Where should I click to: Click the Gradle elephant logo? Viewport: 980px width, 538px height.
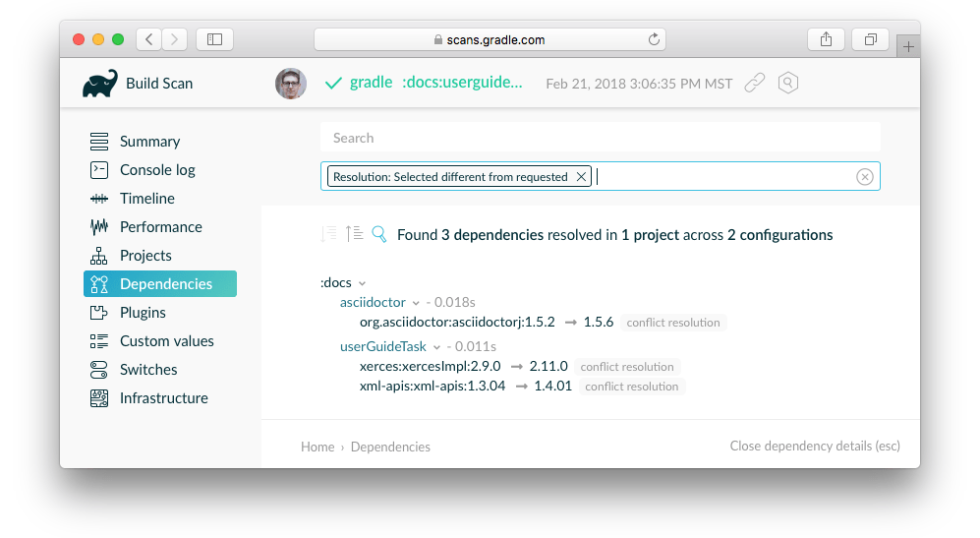(x=100, y=84)
